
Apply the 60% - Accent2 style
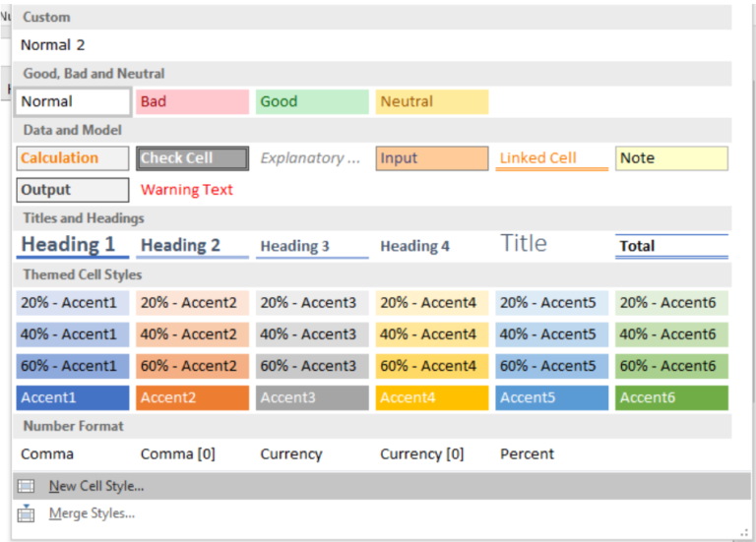click(x=192, y=366)
